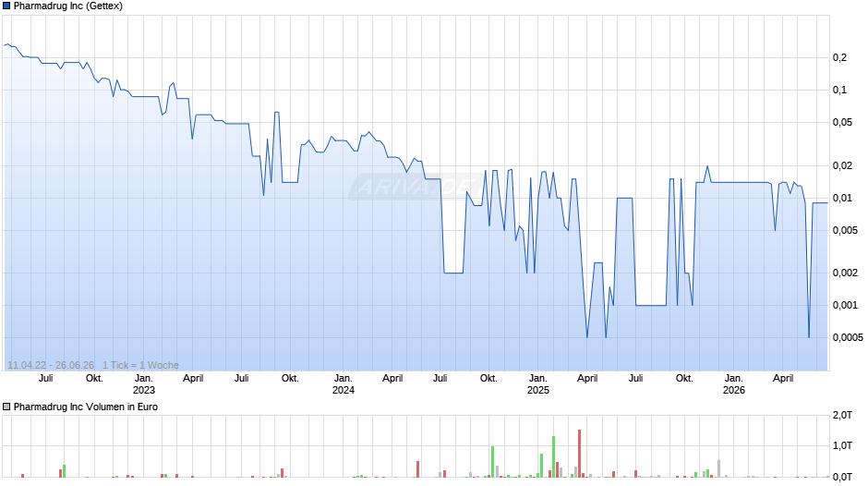This screenshot has height=486, width=868.
Task: Click the price axis label '0,0005'
Action: (x=848, y=337)
